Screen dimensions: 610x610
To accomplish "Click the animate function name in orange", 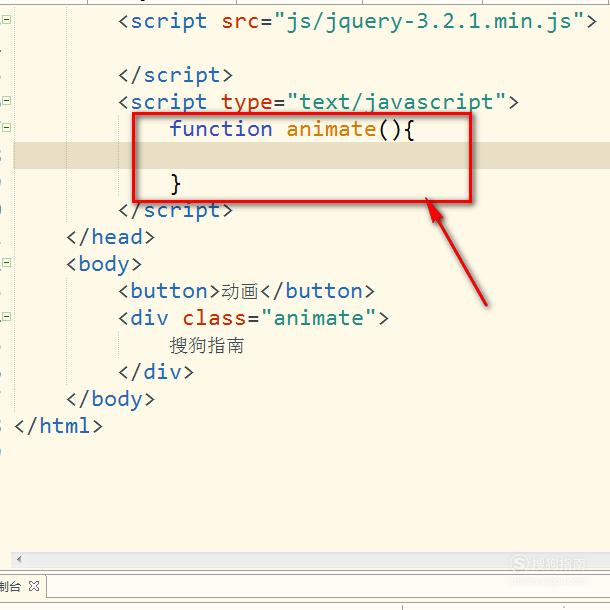I will tap(331, 129).
